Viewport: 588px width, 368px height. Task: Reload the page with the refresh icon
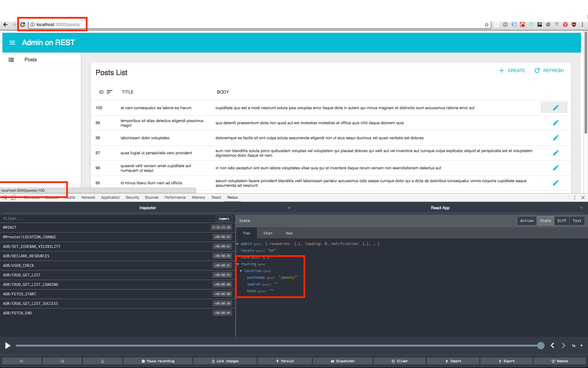(x=23, y=25)
